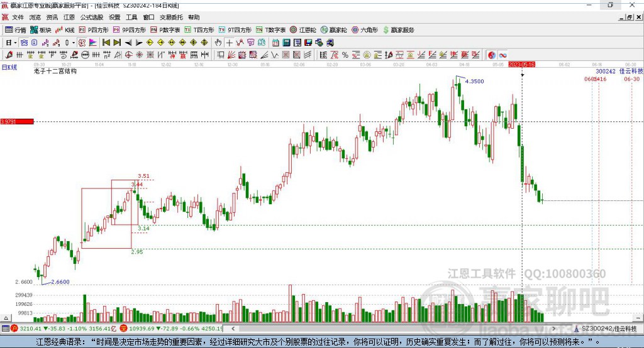This screenshot has height=348, width=644.
Task: Click the yin-yang red circle icon
Action: (x=492, y=55)
